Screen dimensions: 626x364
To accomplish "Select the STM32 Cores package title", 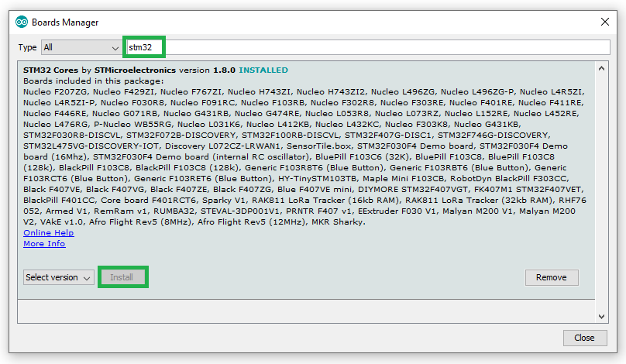I will click(x=51, y=70).
